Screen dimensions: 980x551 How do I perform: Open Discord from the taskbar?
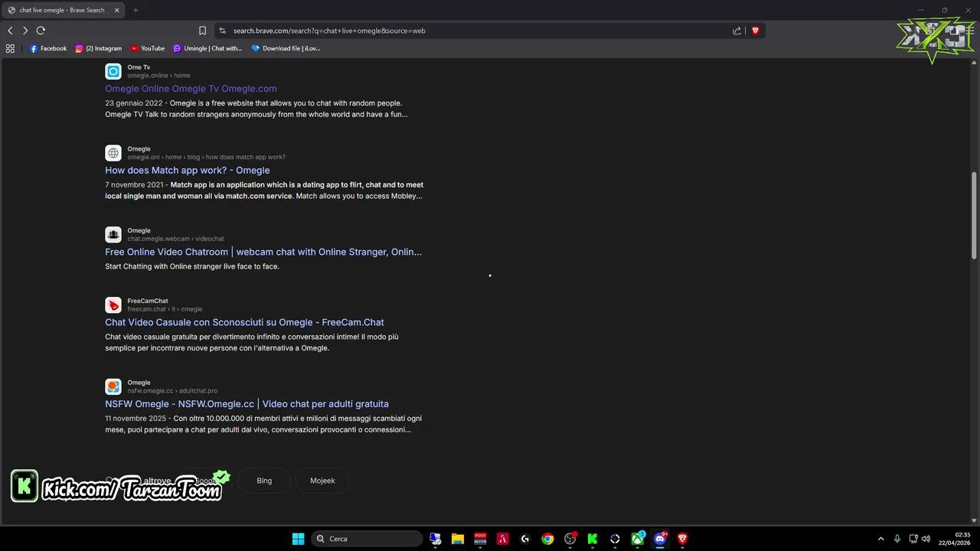tap(660, 539)
